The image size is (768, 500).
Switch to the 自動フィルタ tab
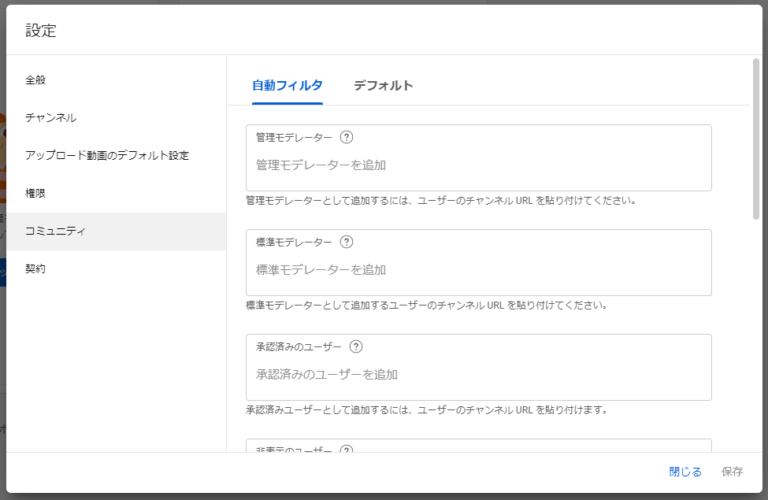[287, 85]
